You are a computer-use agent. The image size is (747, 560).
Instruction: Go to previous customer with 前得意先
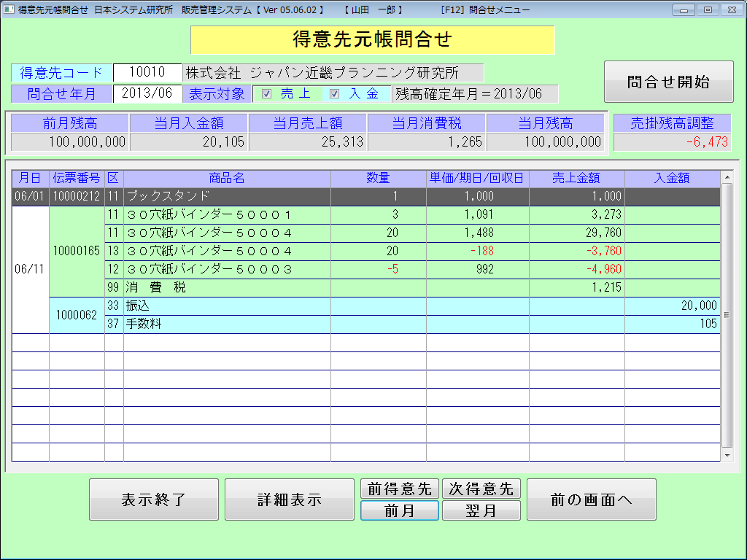tap(399, 489)
